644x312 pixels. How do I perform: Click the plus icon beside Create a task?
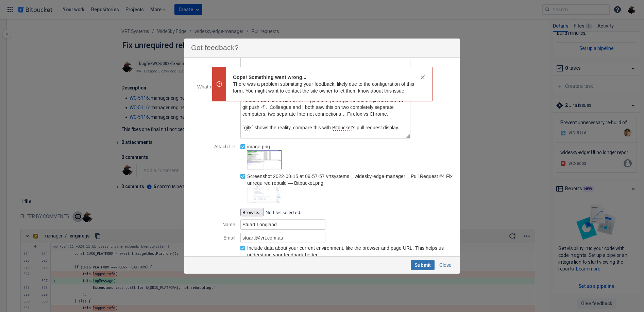pyautogui.click(x=560, y=86)
